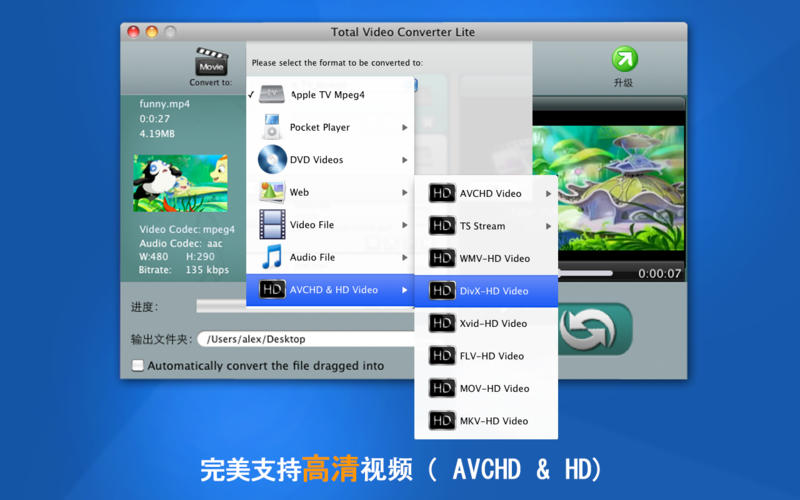This screenshot has height=500, width=800.
Task: Click the Video File filmstrip icon
Action: point(272,224)
